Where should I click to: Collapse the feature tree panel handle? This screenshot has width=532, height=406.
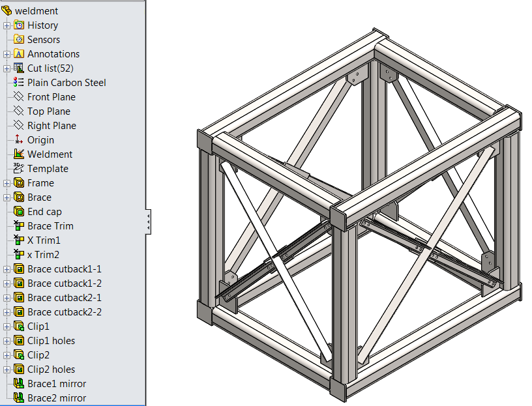pyautogui.click(x=148, y=222)
